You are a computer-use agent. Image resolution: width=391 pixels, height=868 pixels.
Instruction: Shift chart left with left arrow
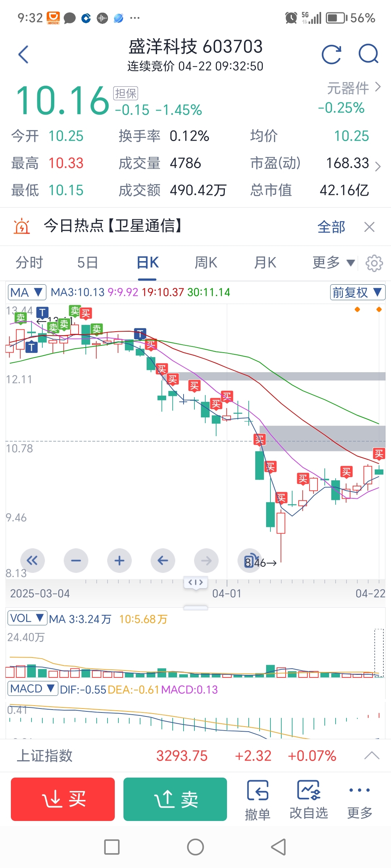point(163,561)
